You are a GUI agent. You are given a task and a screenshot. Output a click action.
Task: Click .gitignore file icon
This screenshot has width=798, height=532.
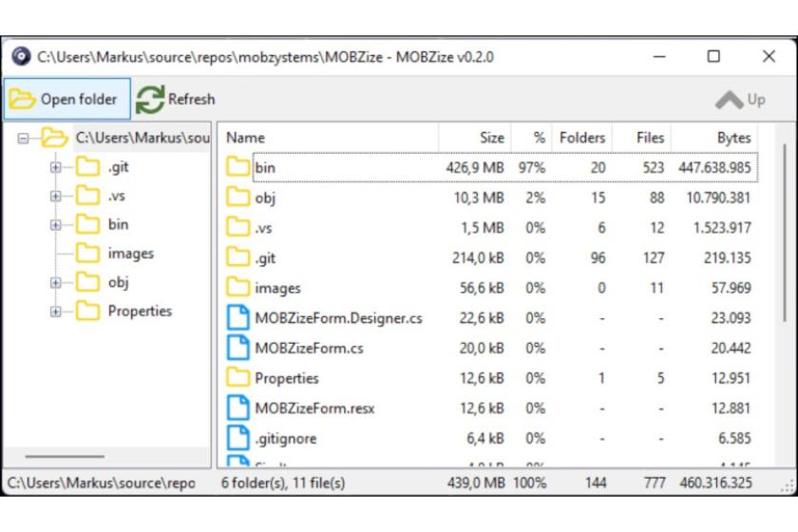tap(237, 438)
